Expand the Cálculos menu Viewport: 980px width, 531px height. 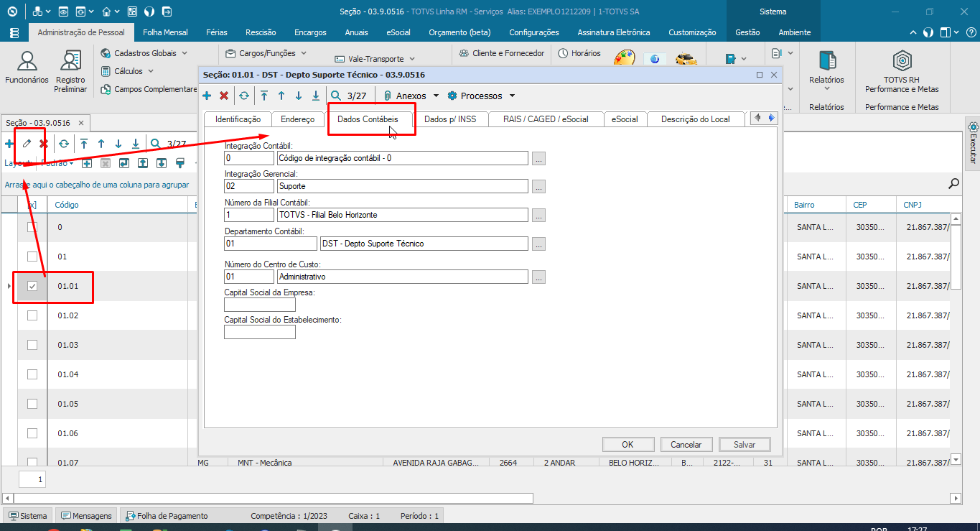click(151, 71)
